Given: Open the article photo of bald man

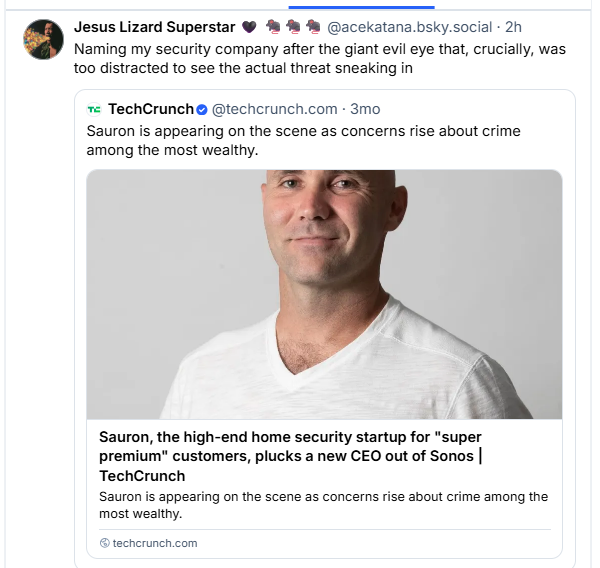Looking at the screenshot, I should (324, 294).
